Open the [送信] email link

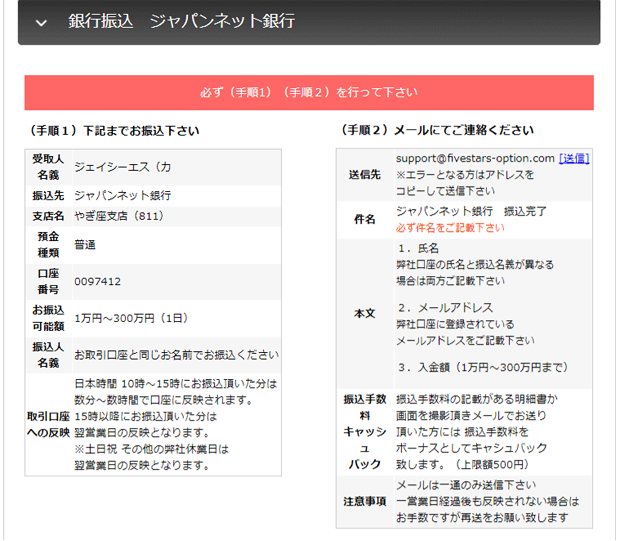tap(574, 158)
